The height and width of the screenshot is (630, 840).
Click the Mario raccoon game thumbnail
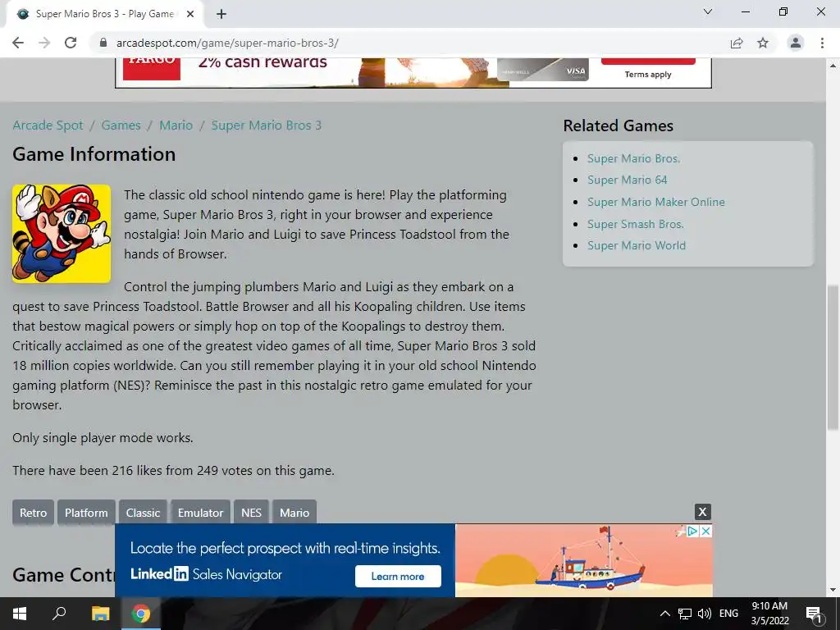click(x=62, y=234)
